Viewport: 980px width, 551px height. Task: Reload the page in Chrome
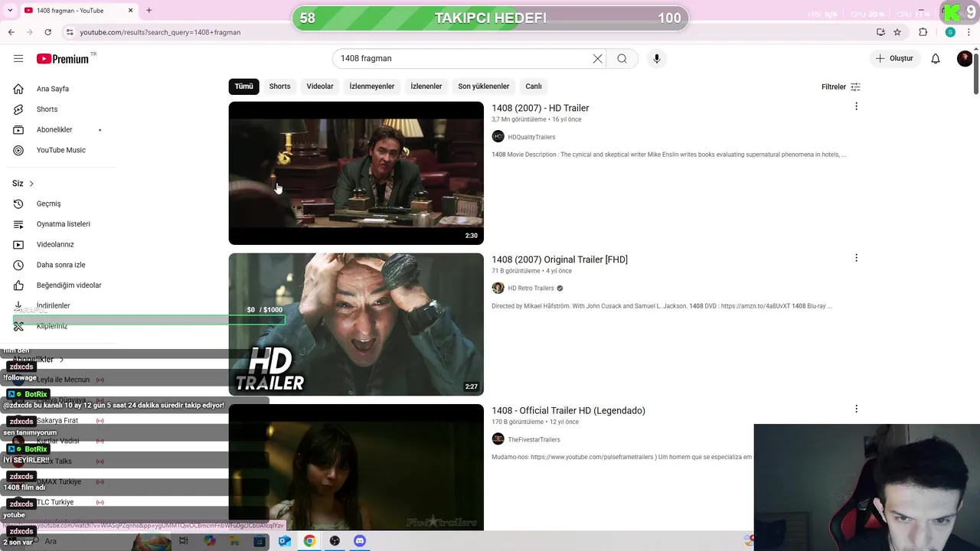click(x=47, y=32)
